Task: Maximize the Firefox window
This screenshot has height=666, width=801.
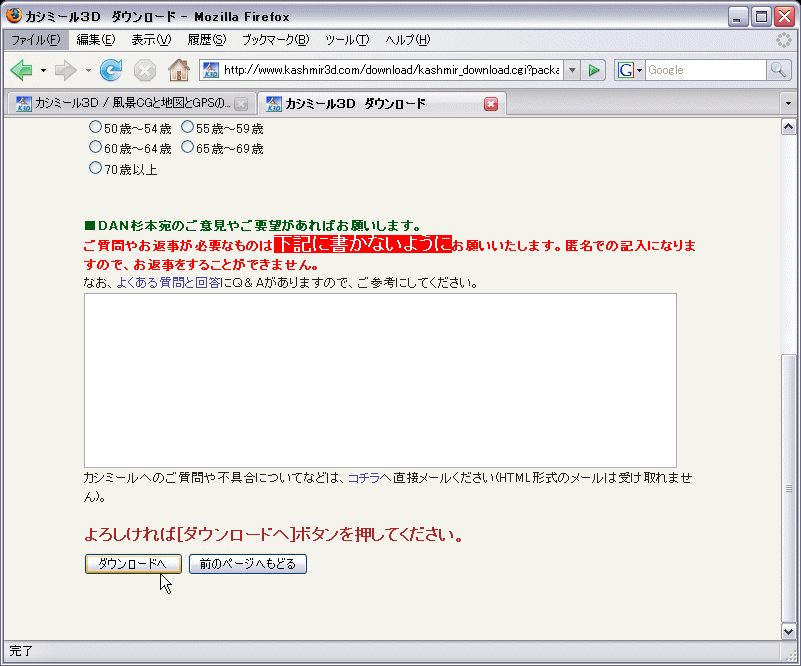Action: 761,17
